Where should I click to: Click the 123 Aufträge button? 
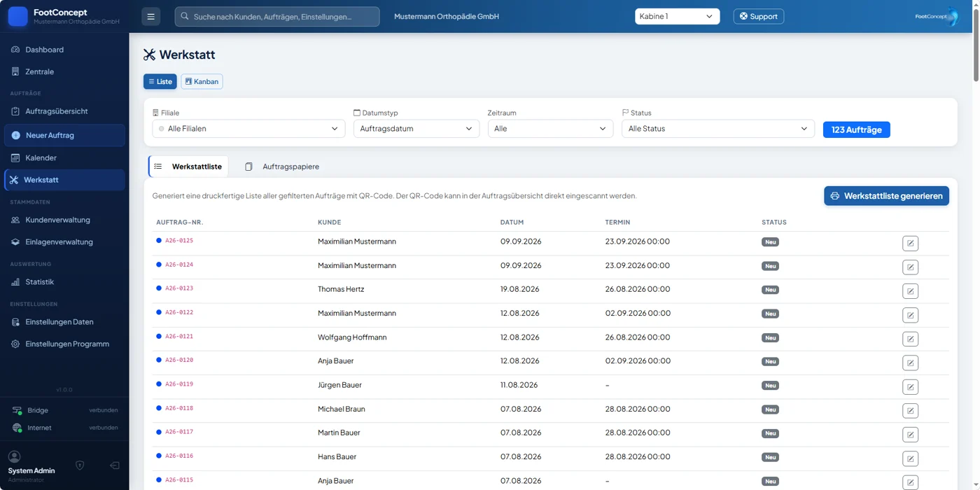click(856, 129)
